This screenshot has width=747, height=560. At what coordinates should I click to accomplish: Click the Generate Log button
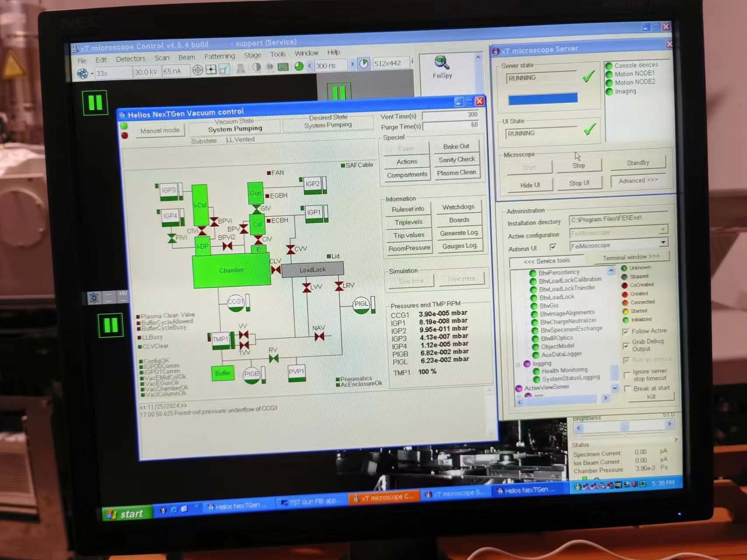pyautogui.click(x=459, y=233)
